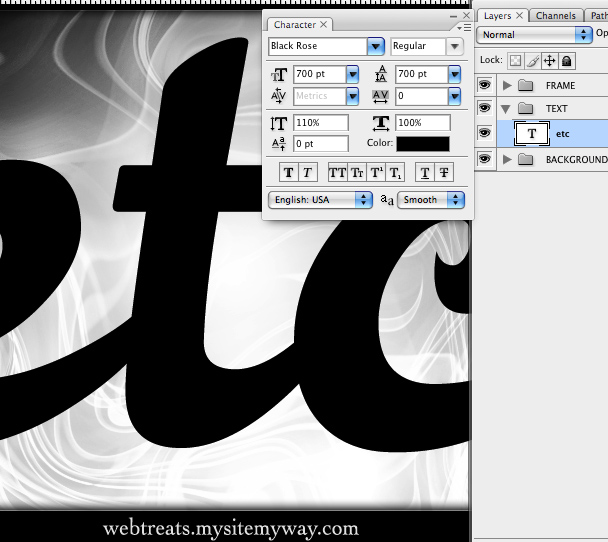Lock transparent pixels
This screenshot has width=608, height=542.
pos(515,61)
